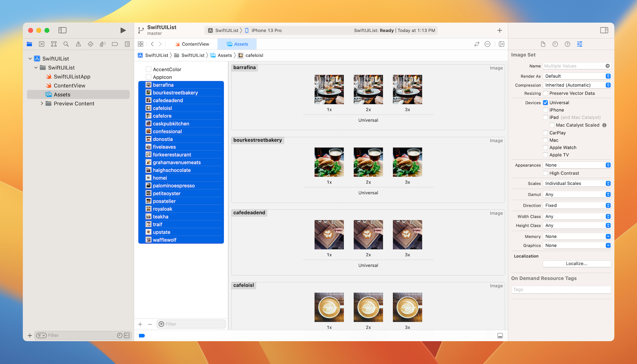The image size is (637, 364).
Task: Show the File inspector
Action: coord(543,44)
